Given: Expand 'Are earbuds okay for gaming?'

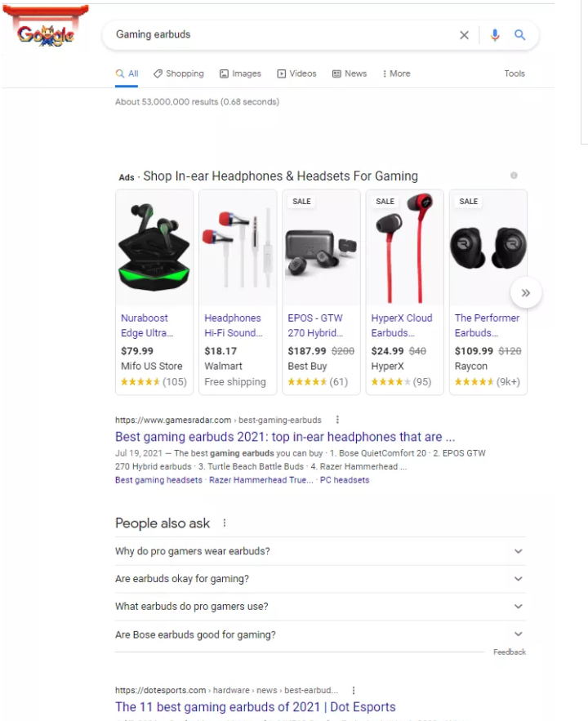Looking at the screenshot, I should coord(320,579).
